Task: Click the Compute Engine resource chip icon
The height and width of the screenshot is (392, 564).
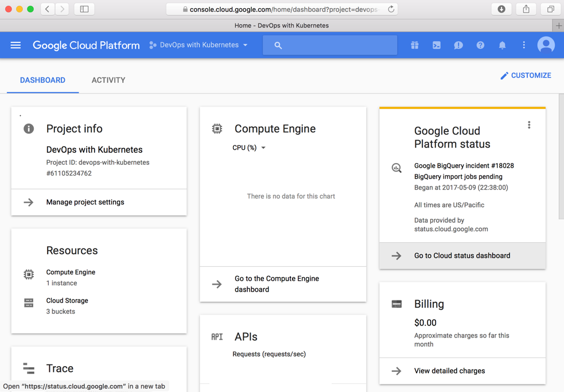Action: [x=29, y=275]
